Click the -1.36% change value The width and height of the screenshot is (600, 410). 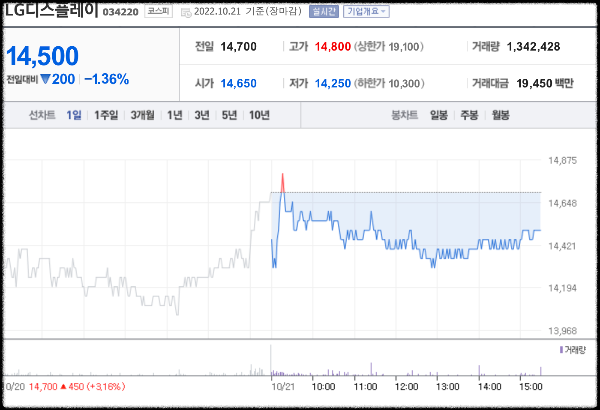click(107, 79)
